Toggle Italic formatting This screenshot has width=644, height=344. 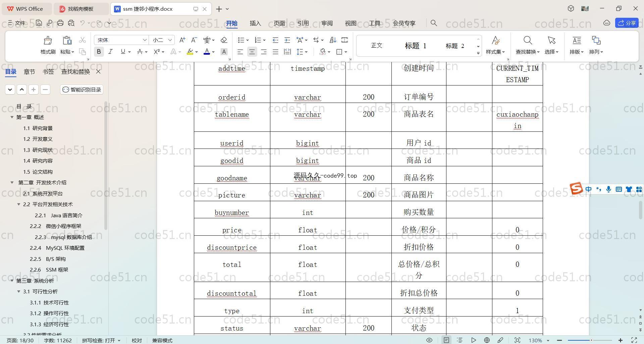coord(110,52)
